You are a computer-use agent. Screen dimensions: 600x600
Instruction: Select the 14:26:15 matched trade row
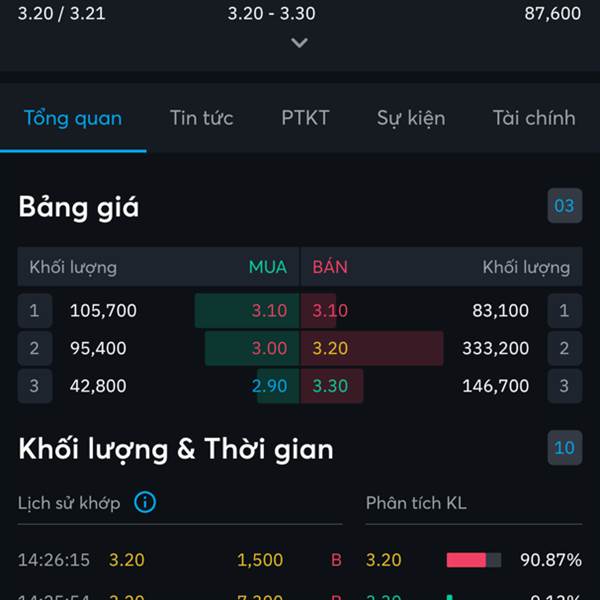[180, 560]
